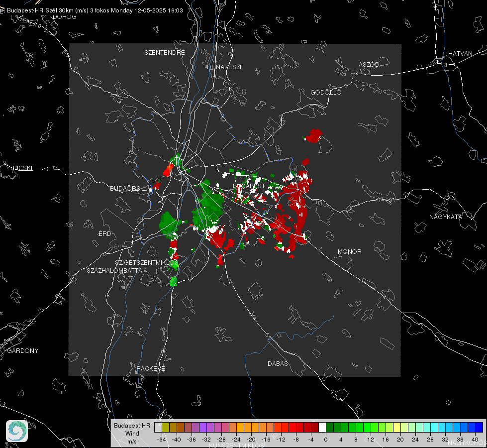The image size is (487, 448).
Task: Click the DABAS city label
Action: [278, 363]
